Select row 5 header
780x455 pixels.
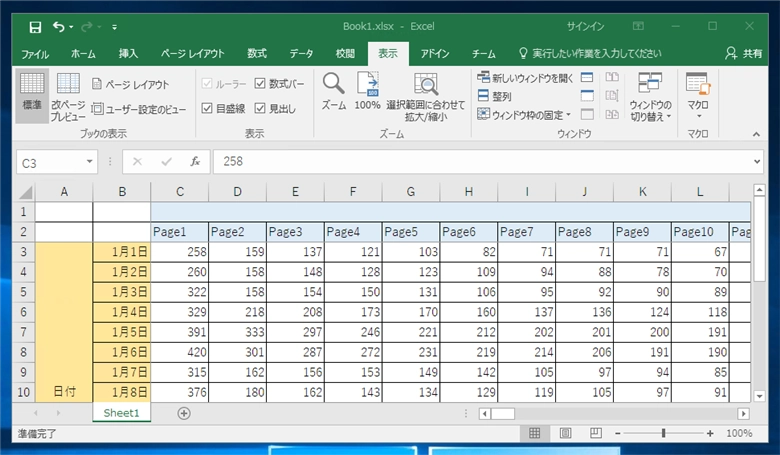pyautogui.click(x=23, y=292)
